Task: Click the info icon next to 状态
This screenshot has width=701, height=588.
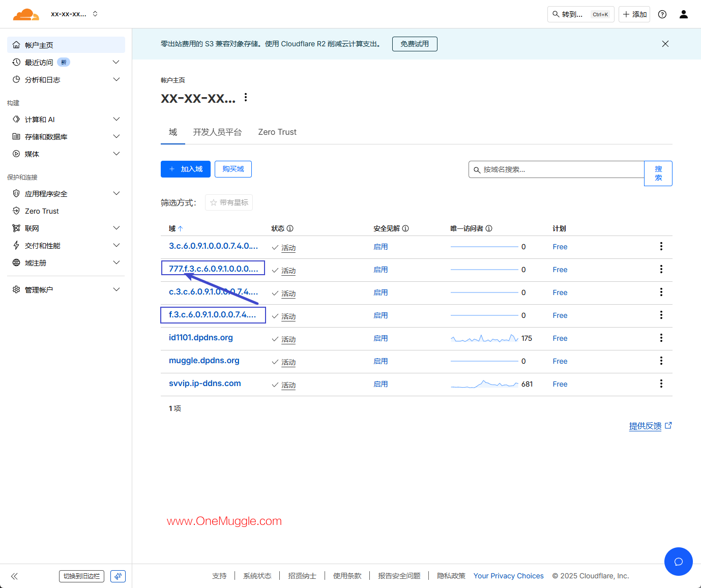Action: 290,228
